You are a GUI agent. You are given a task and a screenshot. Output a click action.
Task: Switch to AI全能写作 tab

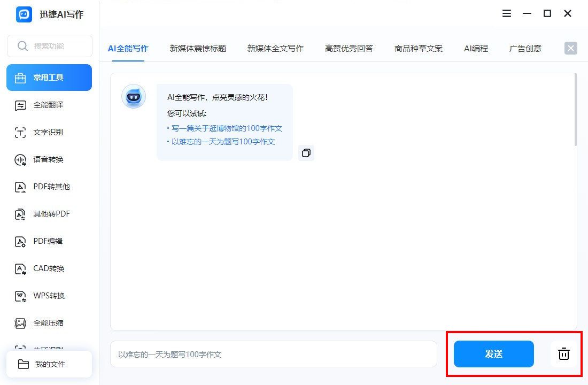128,49
